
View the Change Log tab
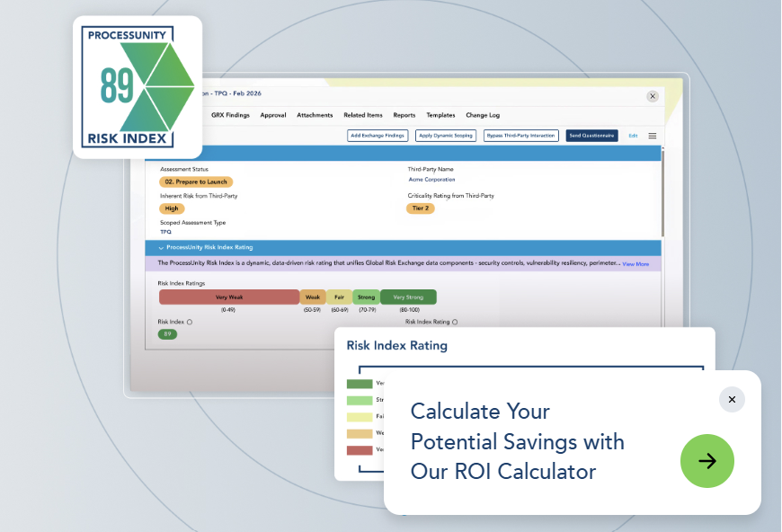[483, 115]
